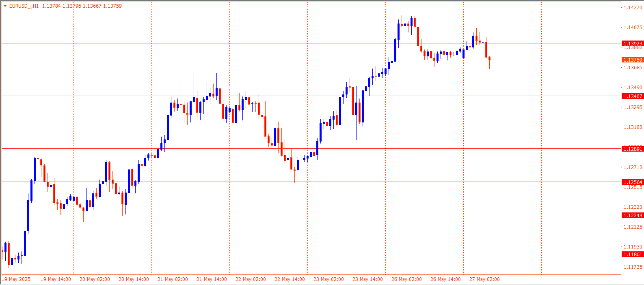This screenshot has height=285, width=644.
Task: Click the 1.13100 price axis label
Action: click(633, 127)
